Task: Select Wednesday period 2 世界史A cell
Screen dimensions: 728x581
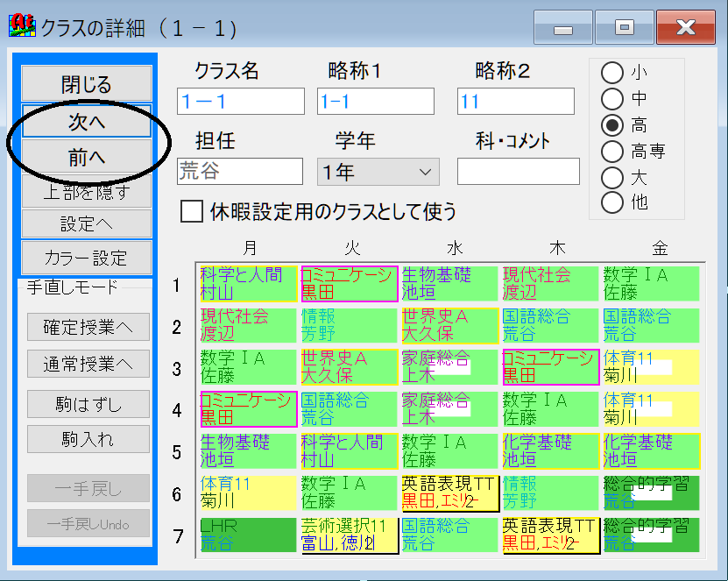Action: coord(450,326)
